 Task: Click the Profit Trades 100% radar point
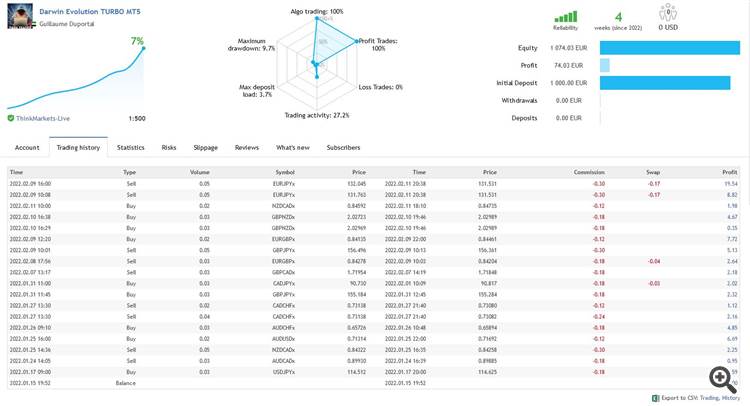pos(356,41)
